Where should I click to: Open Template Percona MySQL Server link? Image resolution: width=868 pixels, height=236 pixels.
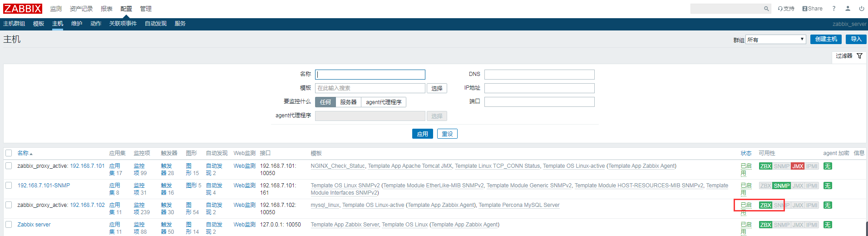[519, 205]
